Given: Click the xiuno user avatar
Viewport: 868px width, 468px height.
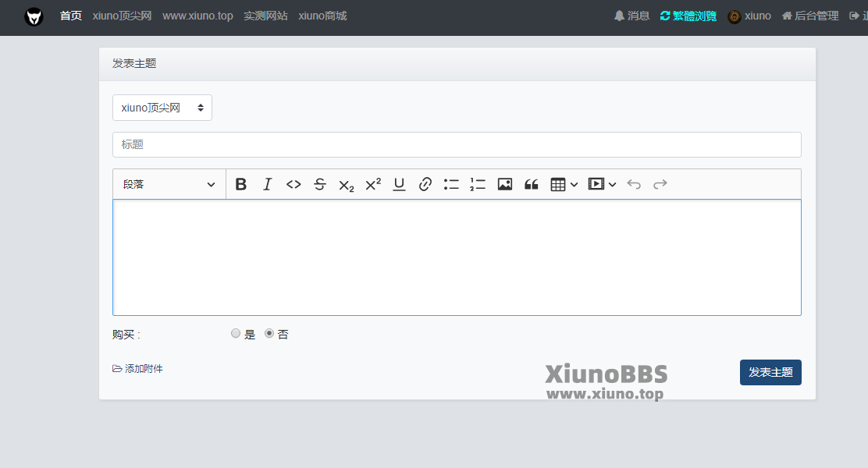Looking at the screenshot, I should 734,16.
